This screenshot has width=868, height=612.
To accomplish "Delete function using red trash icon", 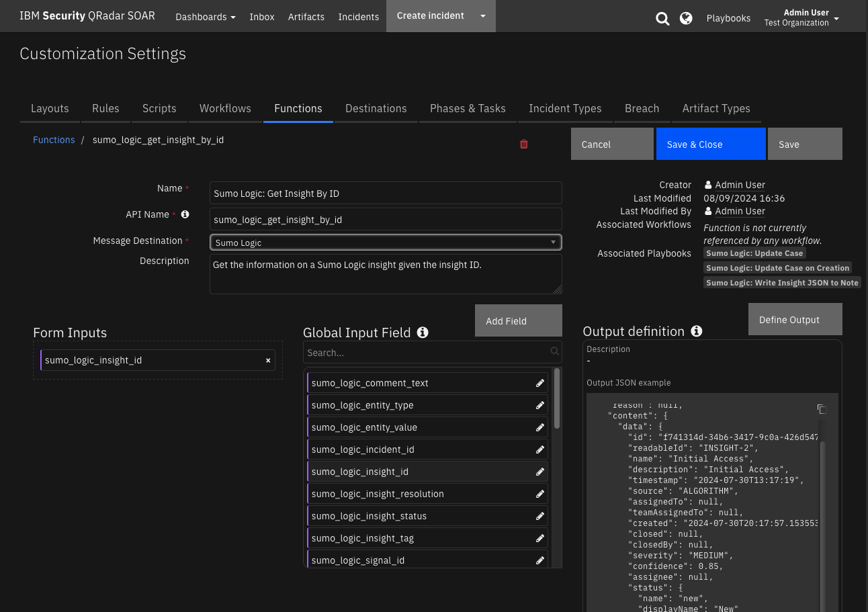I will (524, 144).
